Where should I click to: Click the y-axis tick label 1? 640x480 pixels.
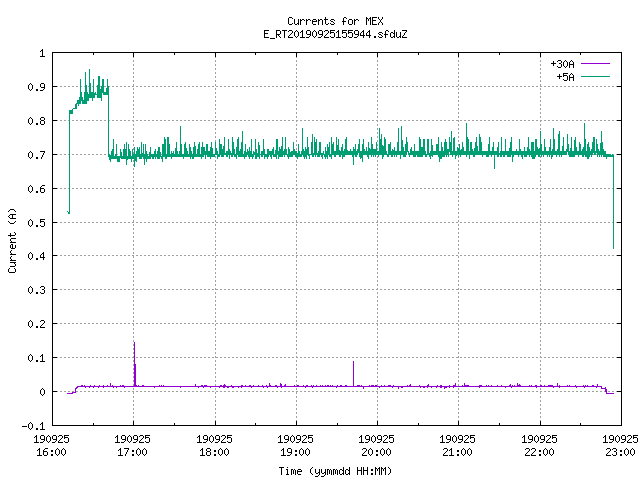click(42, 53)
